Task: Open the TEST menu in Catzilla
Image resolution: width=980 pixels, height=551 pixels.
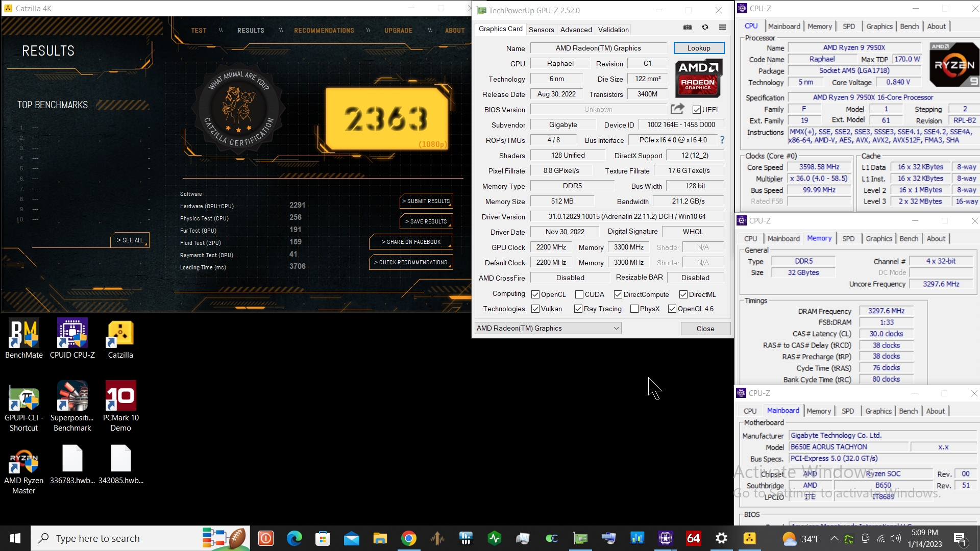Action: point(199,31)
